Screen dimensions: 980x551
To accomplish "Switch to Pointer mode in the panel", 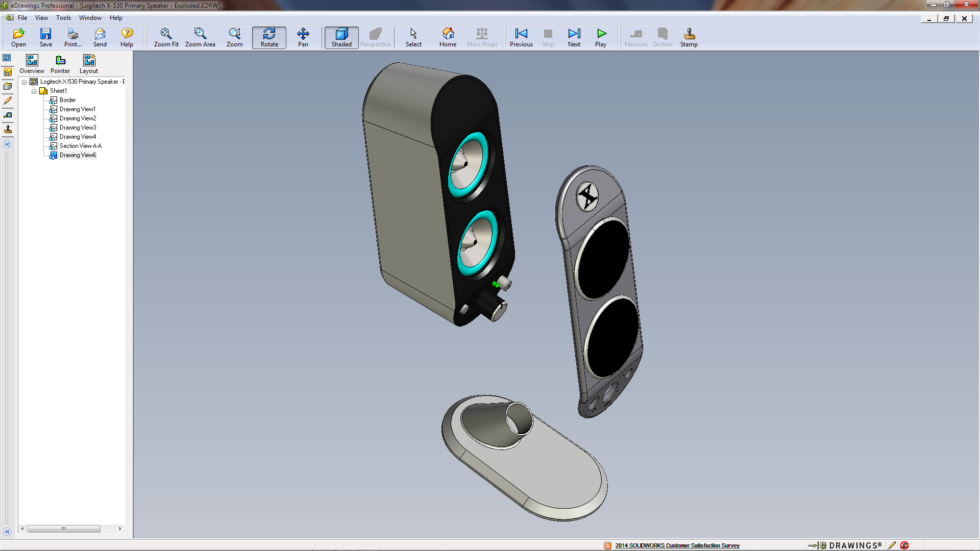I will [x=60, y=61].
